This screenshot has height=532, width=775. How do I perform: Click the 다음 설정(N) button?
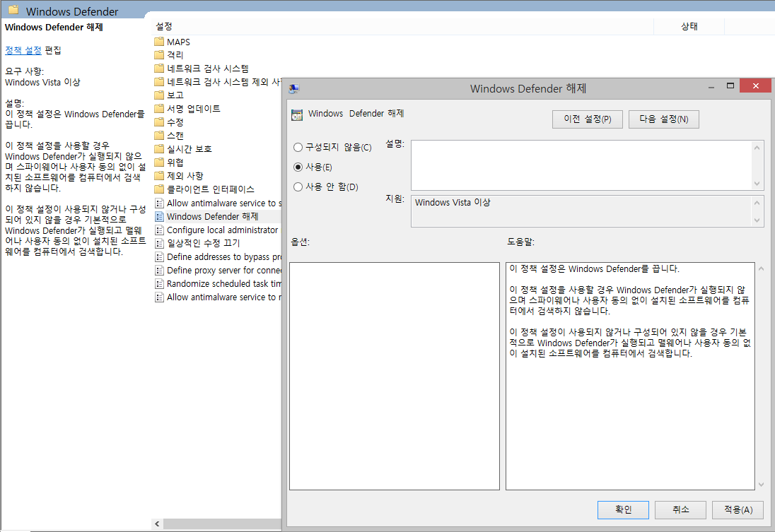[664, 119]
